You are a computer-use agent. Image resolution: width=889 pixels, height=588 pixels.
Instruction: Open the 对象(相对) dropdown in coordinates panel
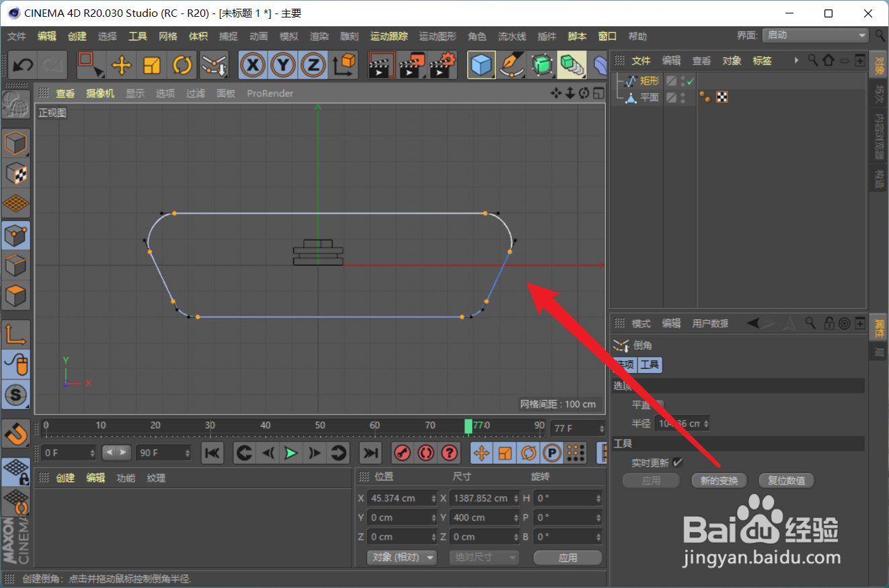tap(401, 558)
